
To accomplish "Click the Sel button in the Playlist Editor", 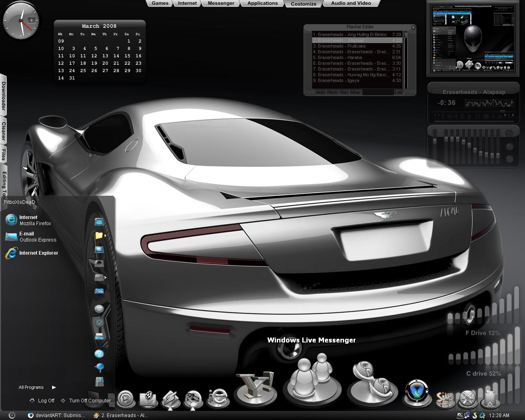I will 344,92.
